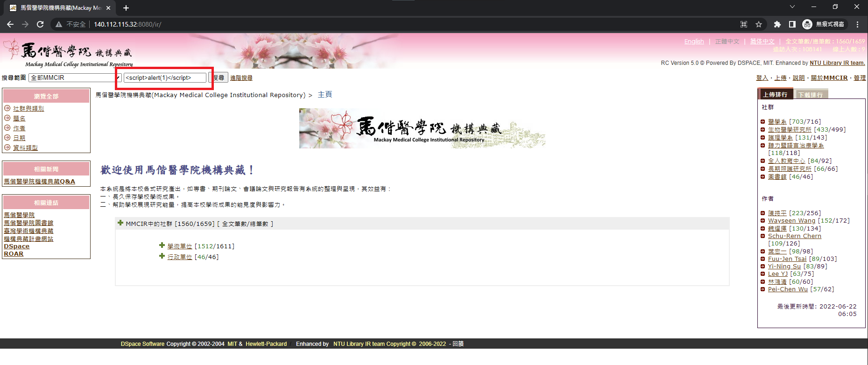This screenshot has width=868, height=365.
Task: Open the DSpace related link
Action: 16,246
